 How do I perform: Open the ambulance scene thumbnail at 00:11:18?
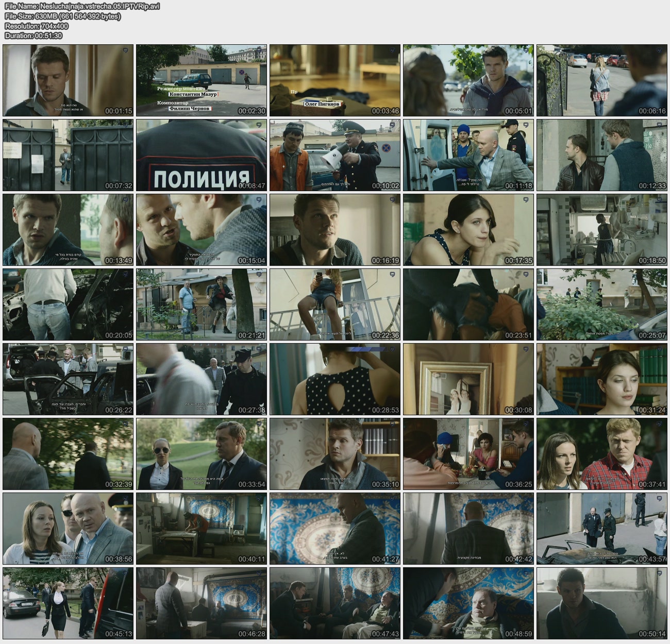pos(468,155)
